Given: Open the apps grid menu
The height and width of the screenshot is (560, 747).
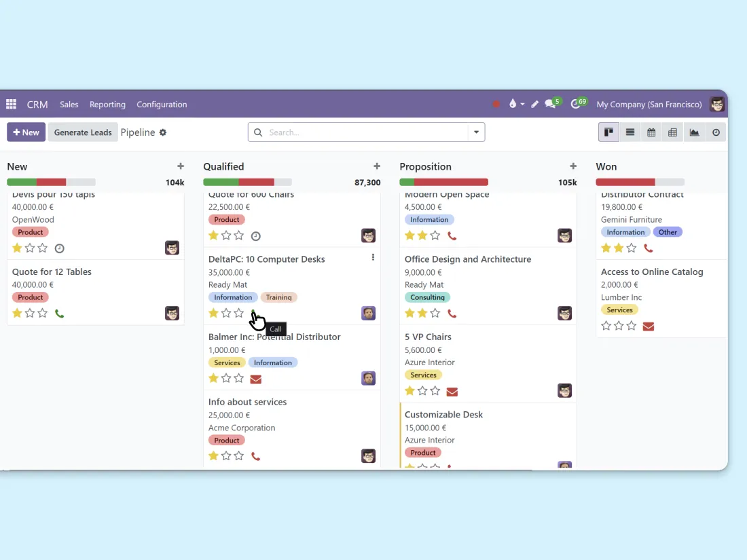Looking at the screenshot, I should [11, 105].
